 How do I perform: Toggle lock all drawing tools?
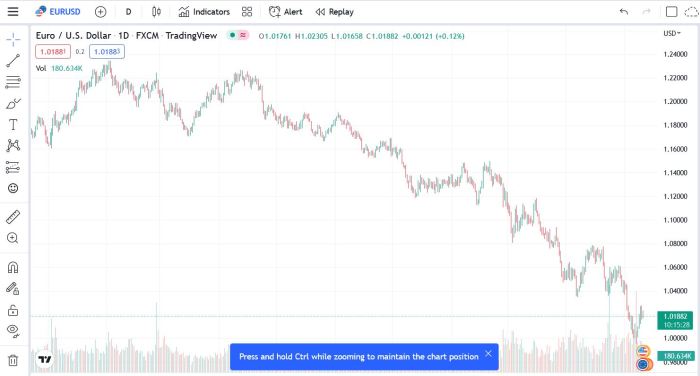coord(13,310)
